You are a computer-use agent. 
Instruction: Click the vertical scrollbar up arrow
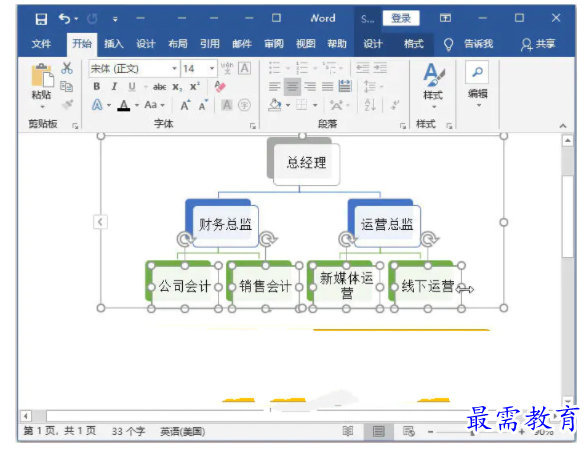coord(568,141)
